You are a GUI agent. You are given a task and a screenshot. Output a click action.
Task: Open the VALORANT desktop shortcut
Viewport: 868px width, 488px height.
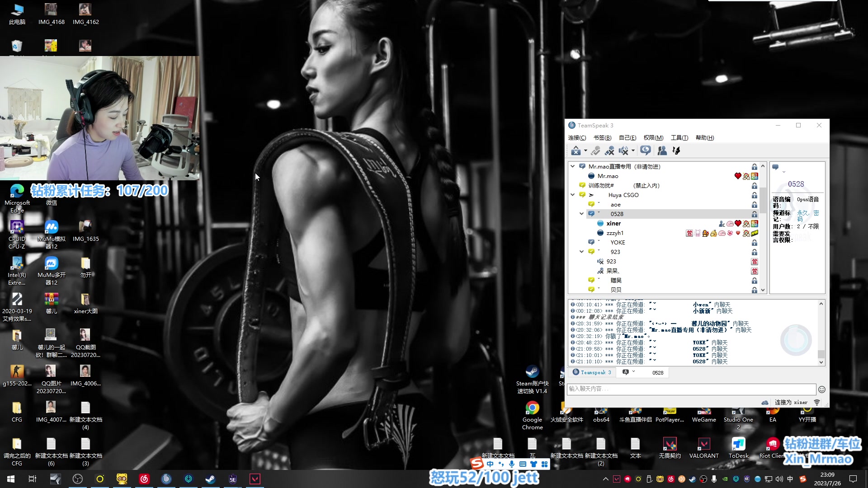point(704,448)
